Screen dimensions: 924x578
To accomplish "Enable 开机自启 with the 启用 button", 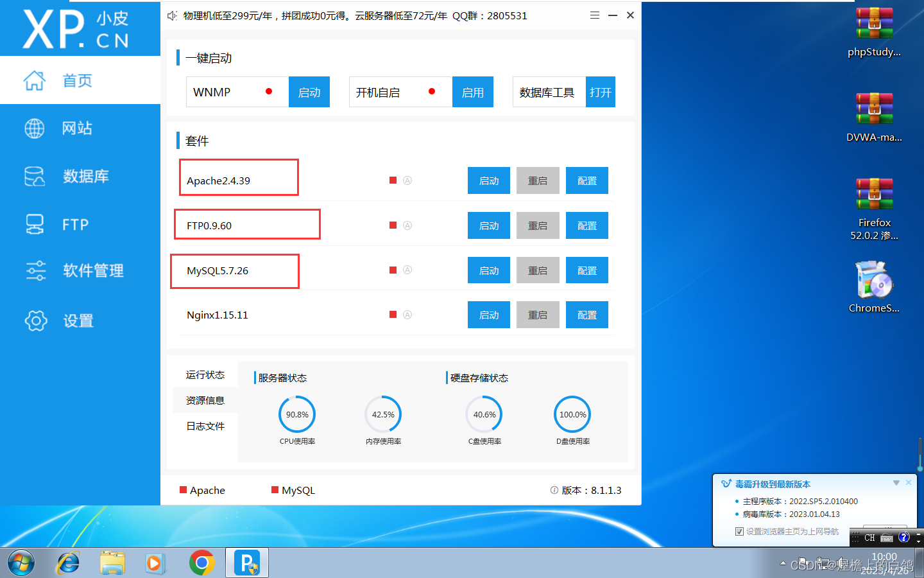I will click(473, 92).
